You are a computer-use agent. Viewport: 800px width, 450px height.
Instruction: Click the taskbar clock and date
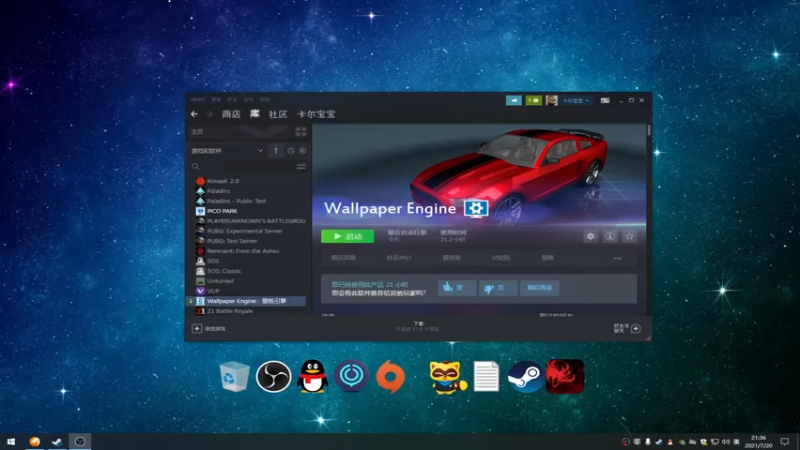758,441
